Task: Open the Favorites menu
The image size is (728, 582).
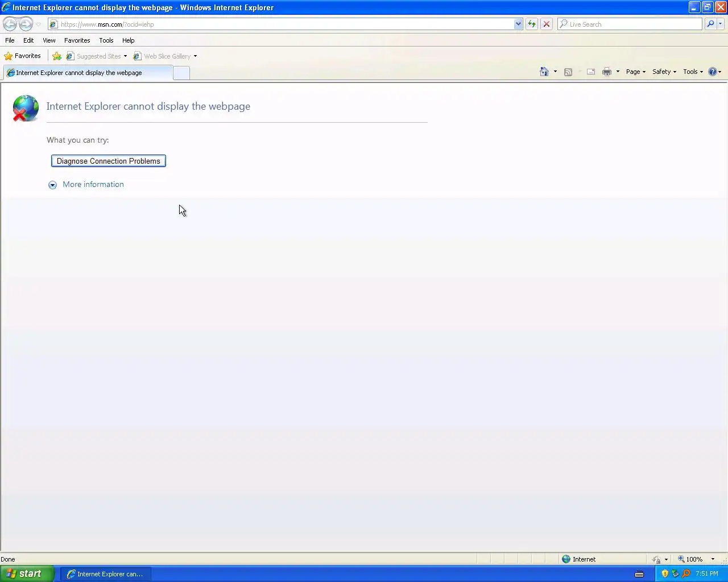Action: 77,40
